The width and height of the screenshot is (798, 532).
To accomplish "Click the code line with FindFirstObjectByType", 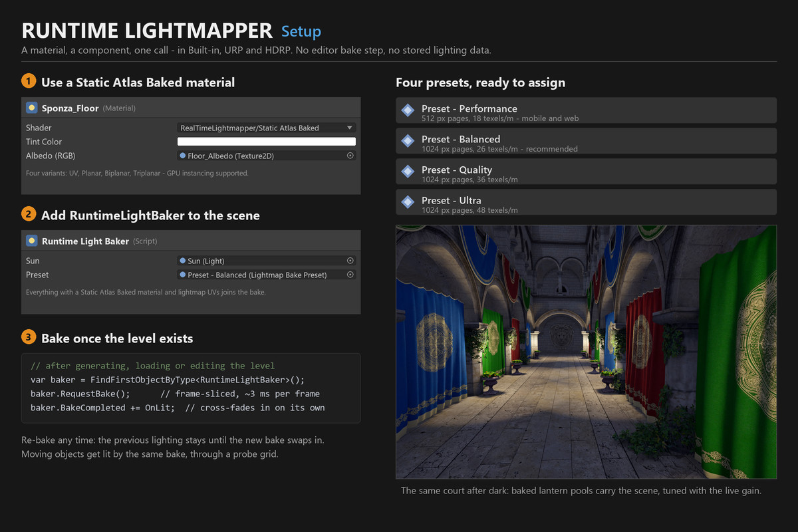I will pos(168,380).
